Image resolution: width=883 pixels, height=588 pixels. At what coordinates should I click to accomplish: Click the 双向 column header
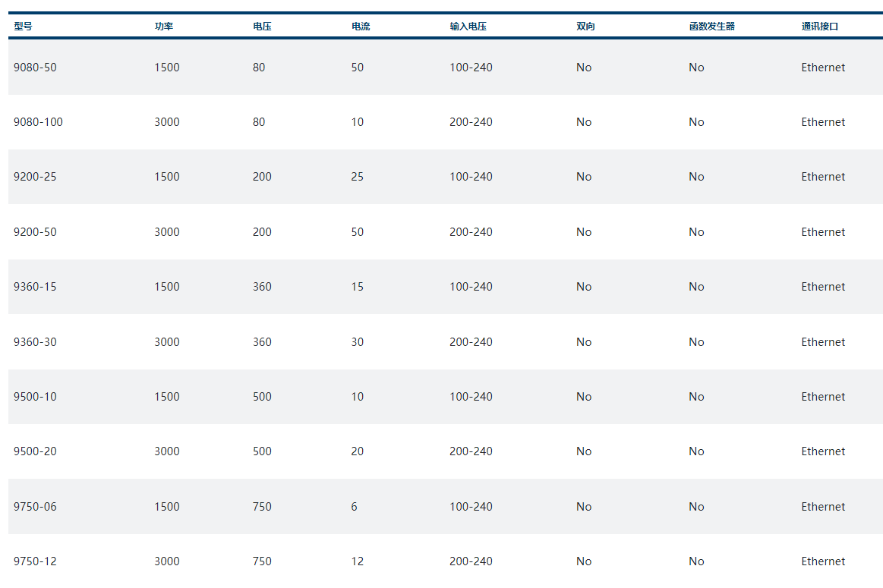click(585, 27)
